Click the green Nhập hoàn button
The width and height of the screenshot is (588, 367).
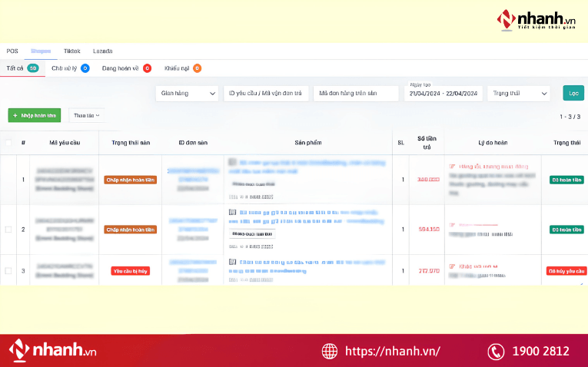35,115
